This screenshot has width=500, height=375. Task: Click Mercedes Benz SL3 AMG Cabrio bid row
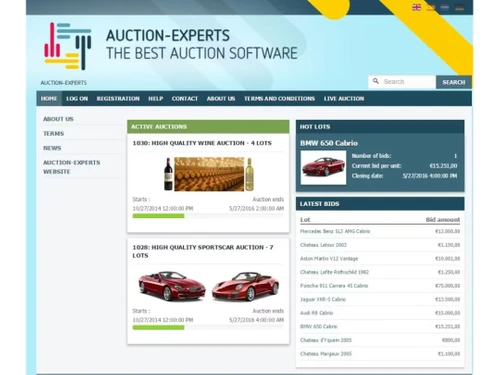click(380, 231)
